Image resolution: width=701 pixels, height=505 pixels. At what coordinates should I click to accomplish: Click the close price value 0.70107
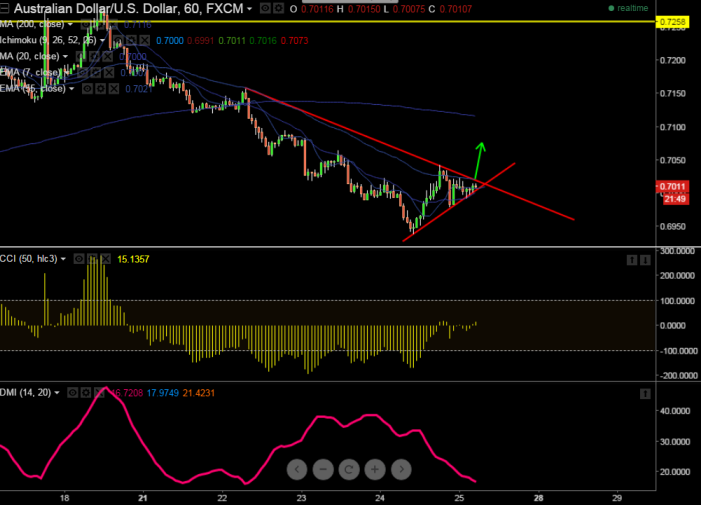coord(456,9)
